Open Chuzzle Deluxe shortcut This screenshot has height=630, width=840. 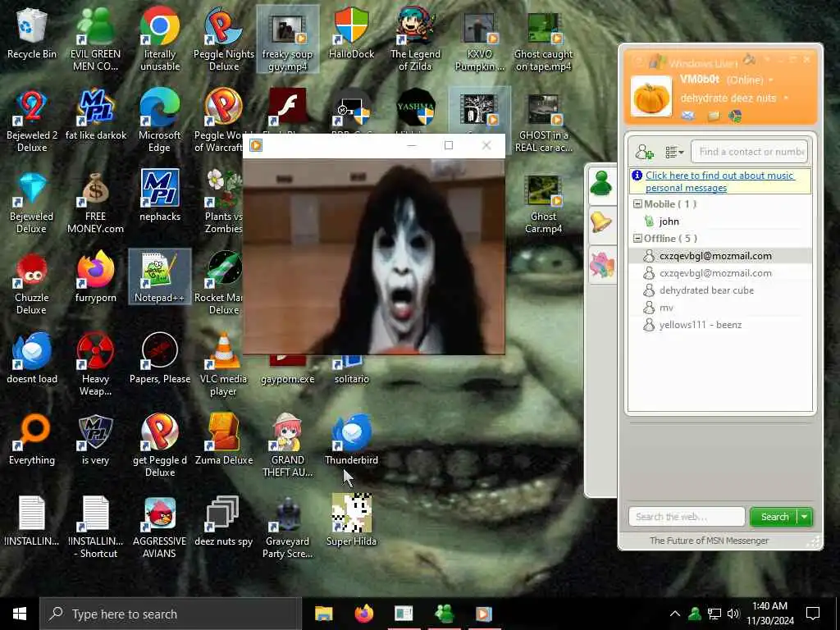(32, 283)
